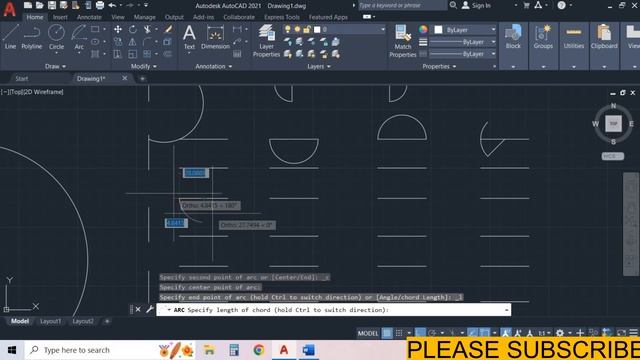Select the Stretch tool
640x360 pixels.
pos(118,54)
